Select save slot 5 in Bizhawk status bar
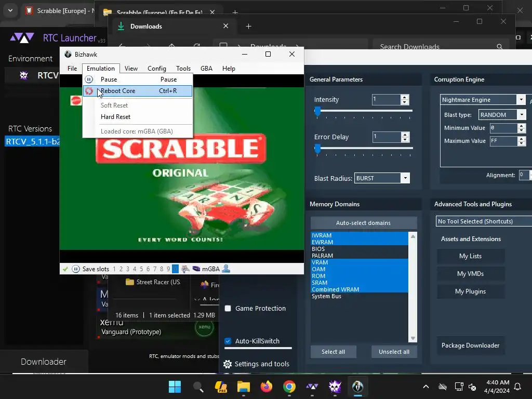This screenshot has height=399, width=532. click(x=141, y=269)
